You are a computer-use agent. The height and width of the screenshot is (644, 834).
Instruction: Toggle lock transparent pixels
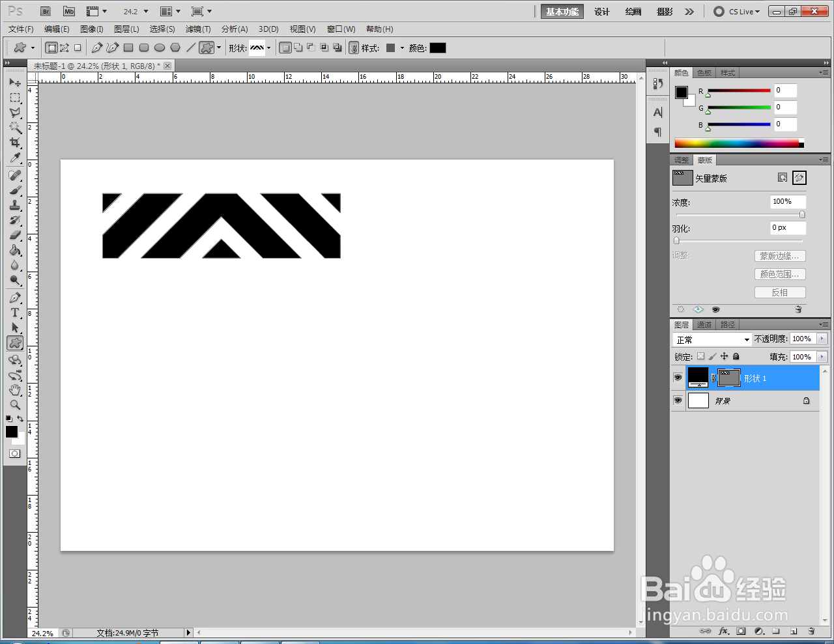click(700, 356)
